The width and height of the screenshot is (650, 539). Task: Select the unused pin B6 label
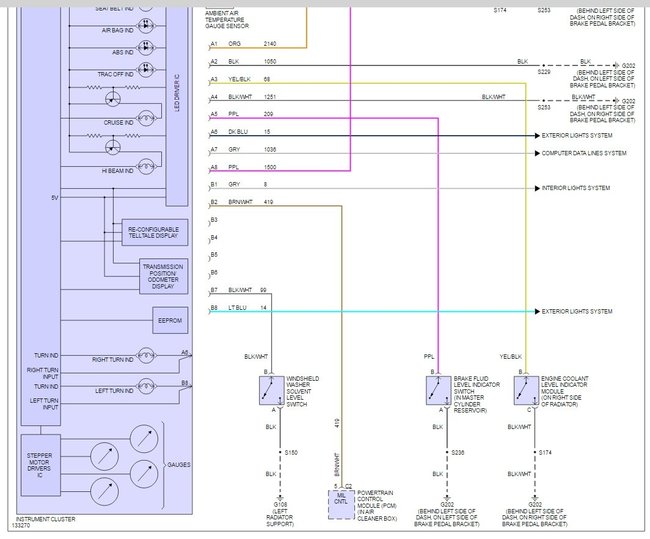(x=214, y=272)
